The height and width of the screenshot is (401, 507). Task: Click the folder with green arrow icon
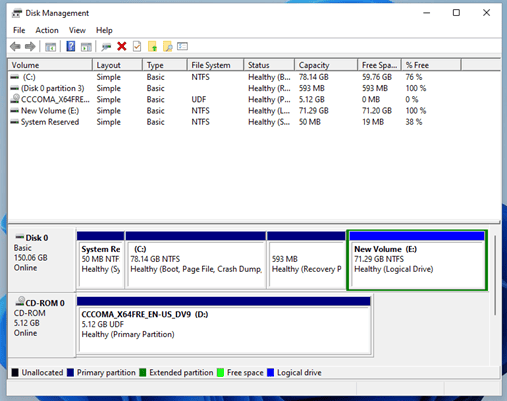(152, 46)
